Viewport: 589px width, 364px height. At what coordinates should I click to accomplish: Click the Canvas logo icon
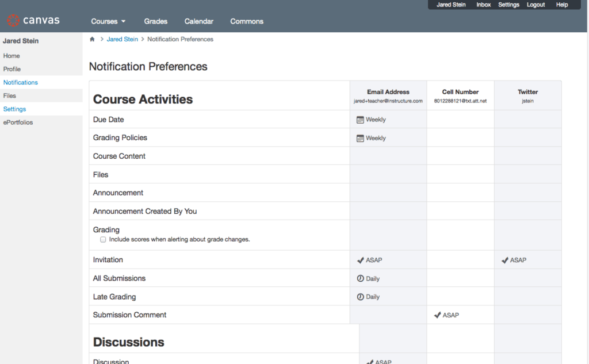click(x=14, y=20)
